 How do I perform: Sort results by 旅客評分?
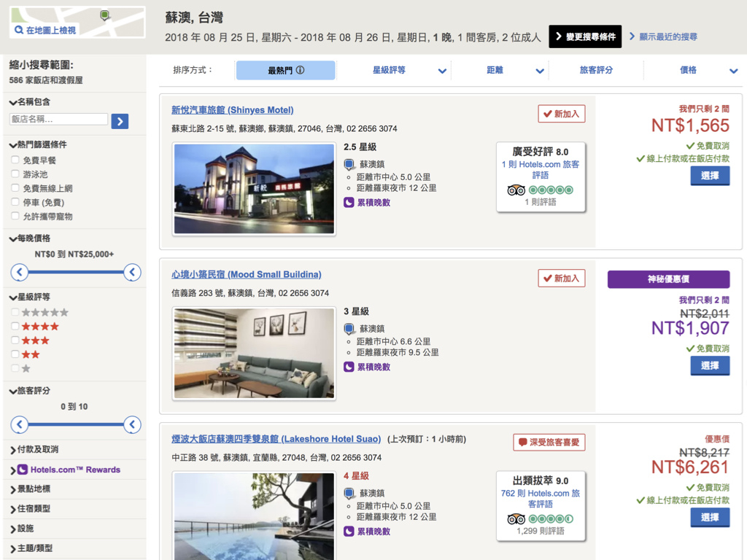pyautogui.click(x=596, y=70)
